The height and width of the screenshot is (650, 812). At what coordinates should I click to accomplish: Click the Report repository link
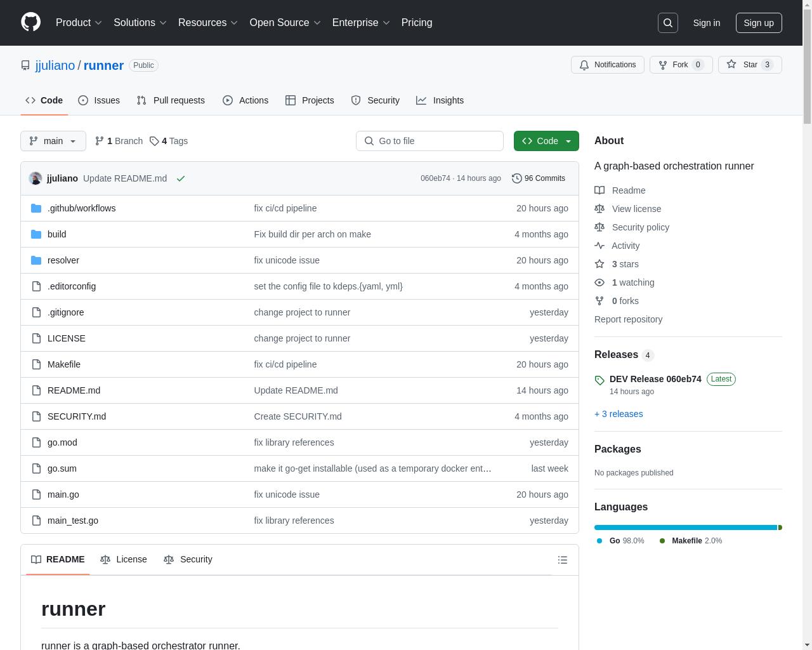point(628,319)
